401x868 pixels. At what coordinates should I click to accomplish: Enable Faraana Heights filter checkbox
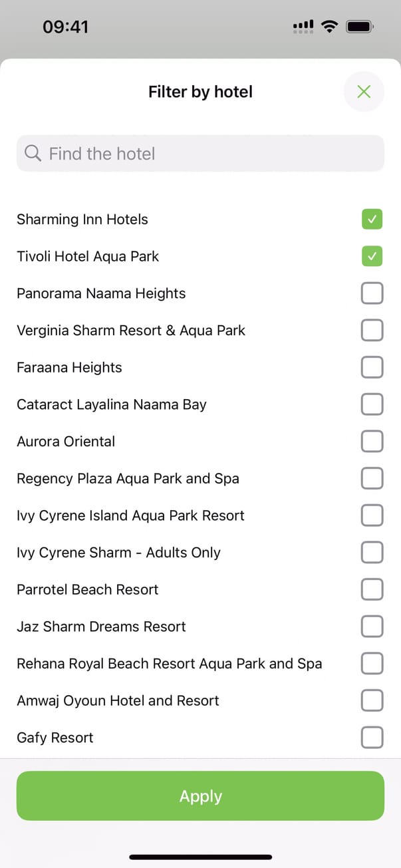pos(372,367)
